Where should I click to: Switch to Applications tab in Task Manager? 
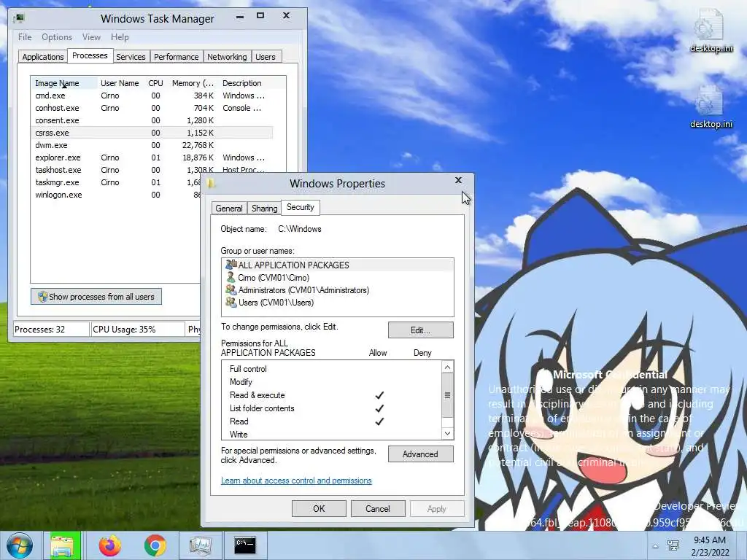coord(43,57)
